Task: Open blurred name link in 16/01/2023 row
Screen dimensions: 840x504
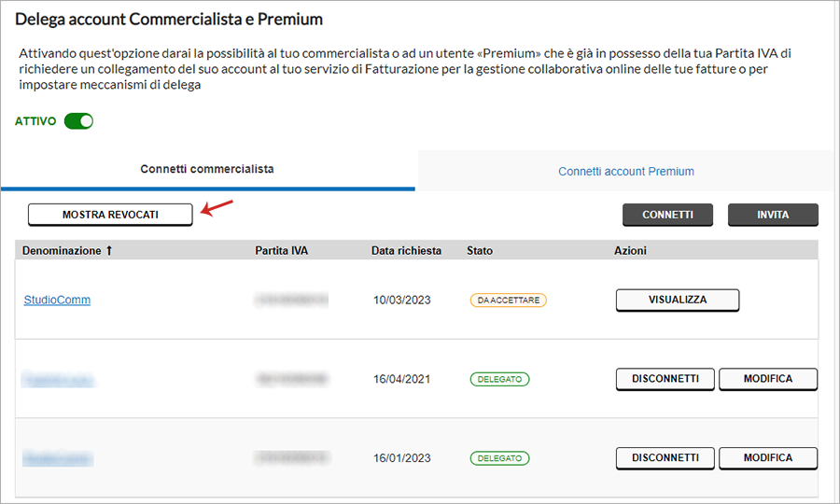Action: click(58, 458)
